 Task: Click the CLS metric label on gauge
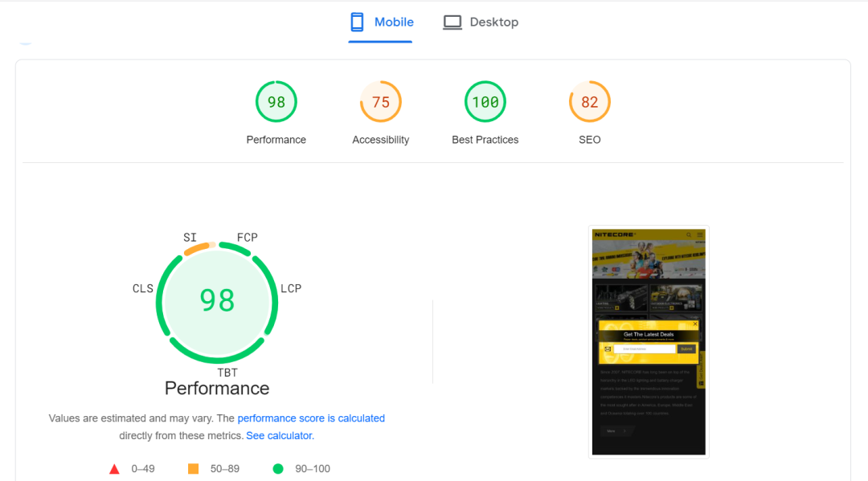click(143, 288)
